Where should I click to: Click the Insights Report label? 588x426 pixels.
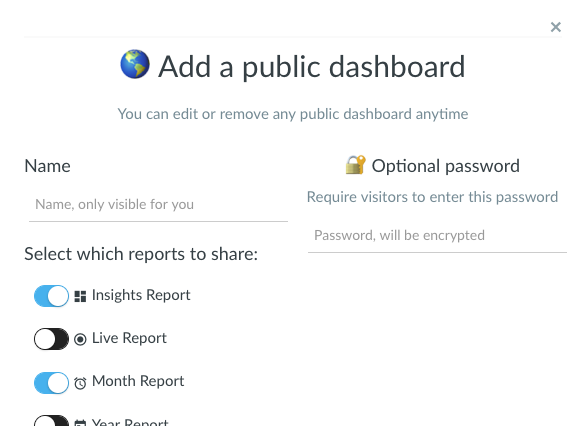pos(141,295)
